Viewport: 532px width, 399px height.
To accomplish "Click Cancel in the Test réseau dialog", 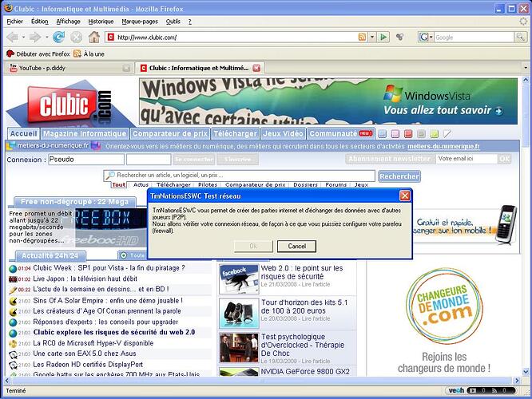I will [296, 246].
